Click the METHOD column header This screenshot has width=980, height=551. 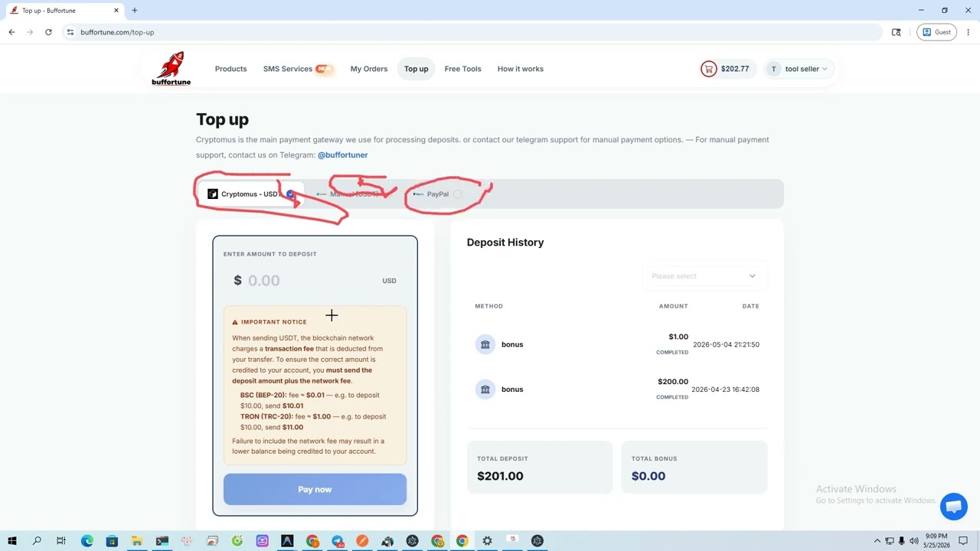(489, 306)
